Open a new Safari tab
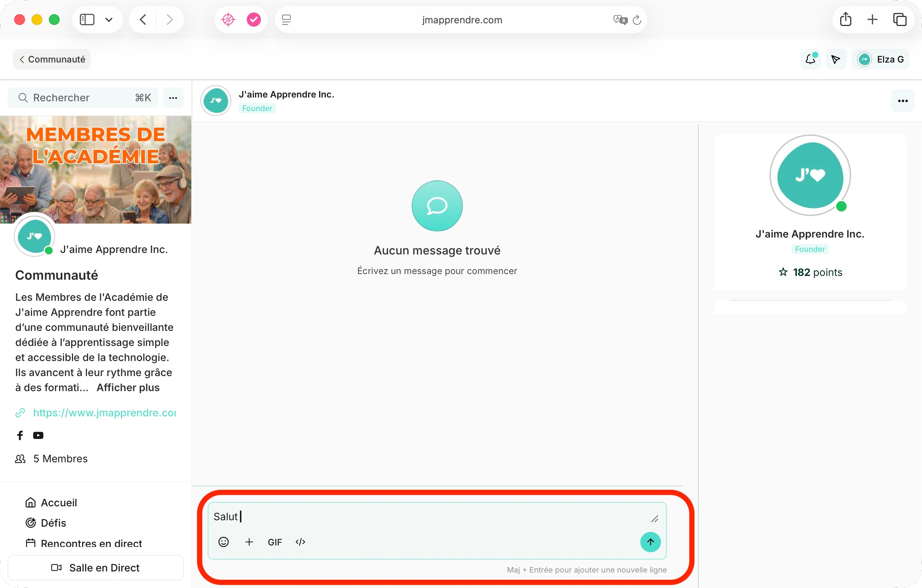 pyautogui.click(x=872, y=20)
